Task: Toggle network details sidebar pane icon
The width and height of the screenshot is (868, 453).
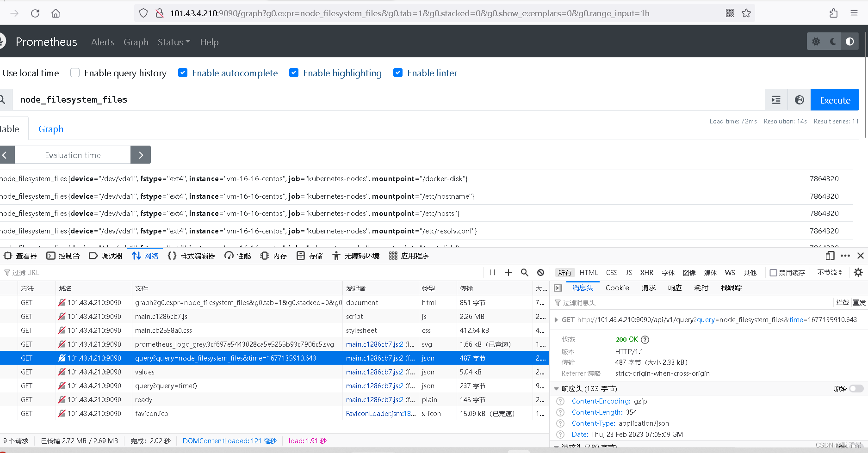Action: pos(558,288)
